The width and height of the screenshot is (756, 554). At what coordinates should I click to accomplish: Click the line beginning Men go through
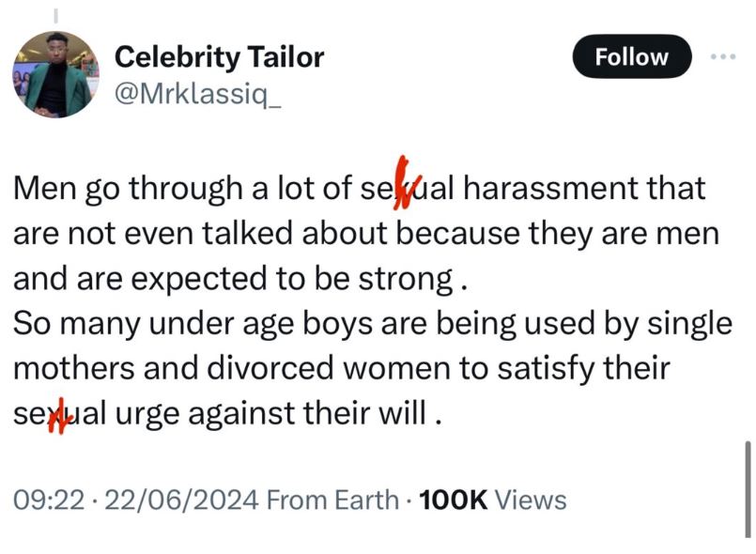click(x=188, y=188)
